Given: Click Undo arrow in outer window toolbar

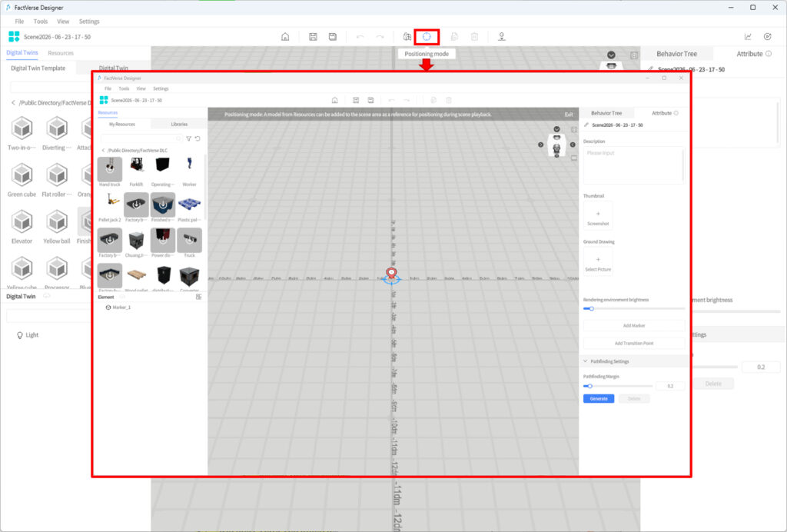Looking at the screenshot, I should point(360,37).
